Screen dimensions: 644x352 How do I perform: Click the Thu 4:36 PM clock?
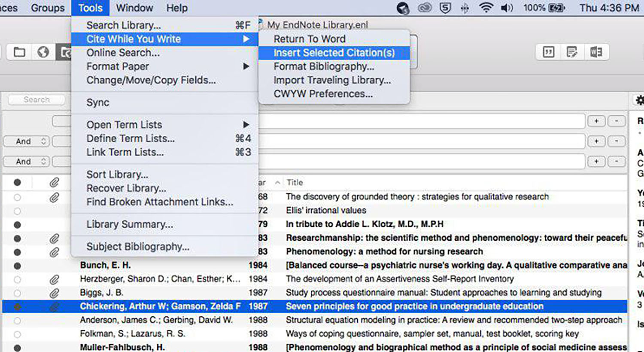(x=609, y=8)
